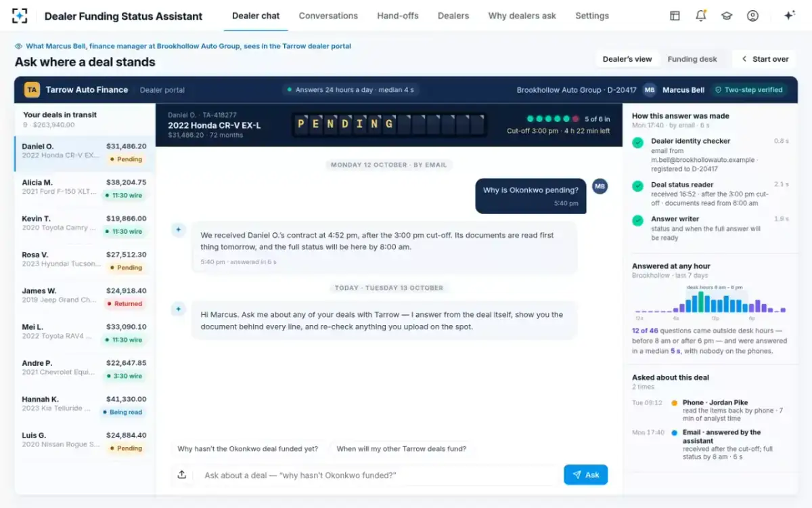Screen dimensions: 812x508
Task: Select Mei L. Toyota RAV4 deal
Action: [85, 333]
